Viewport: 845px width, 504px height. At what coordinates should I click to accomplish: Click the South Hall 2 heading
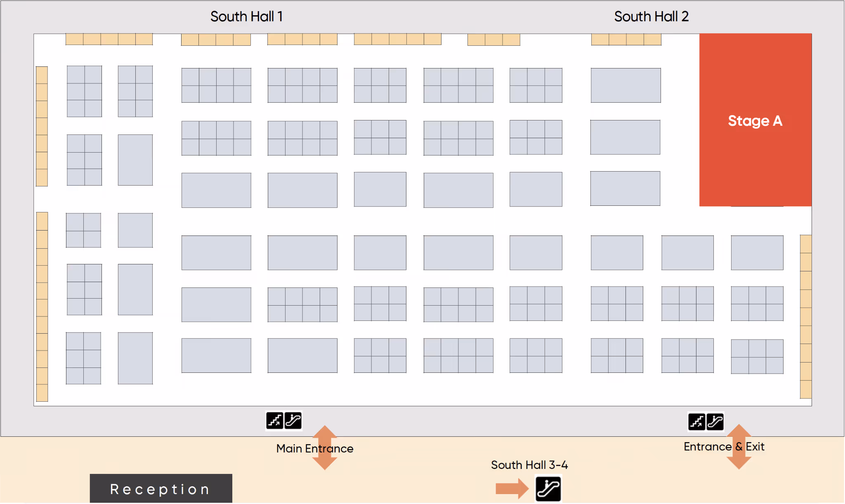pyautogui.click(x=651, y=16)
